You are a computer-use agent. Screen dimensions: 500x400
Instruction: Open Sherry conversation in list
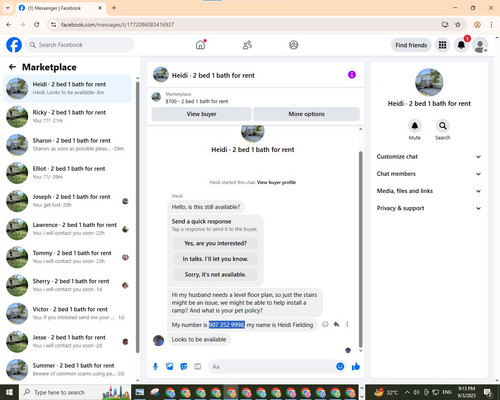coord(67,285)
